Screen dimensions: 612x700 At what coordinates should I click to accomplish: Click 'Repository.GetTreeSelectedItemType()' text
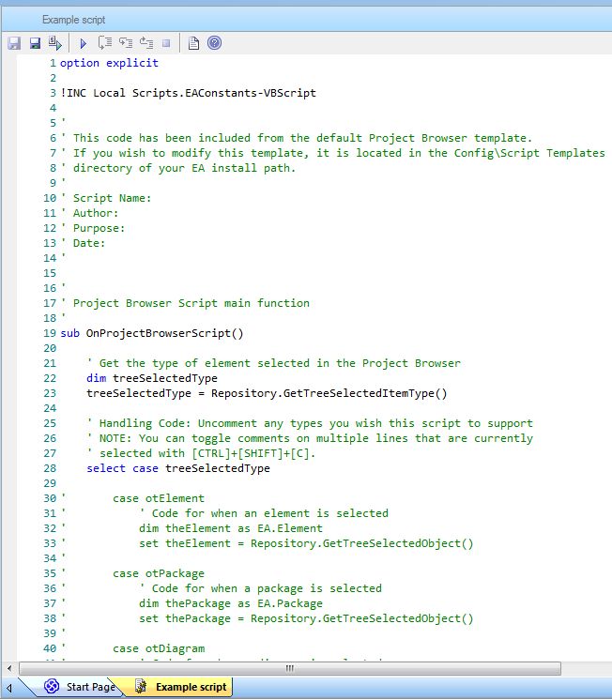pyautogui.click(x=329, y=393)
